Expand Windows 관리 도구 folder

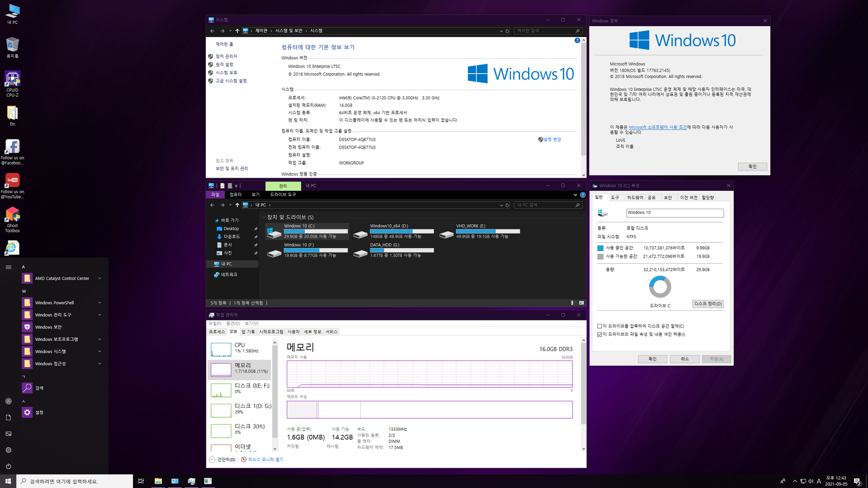tap(63, 315)
